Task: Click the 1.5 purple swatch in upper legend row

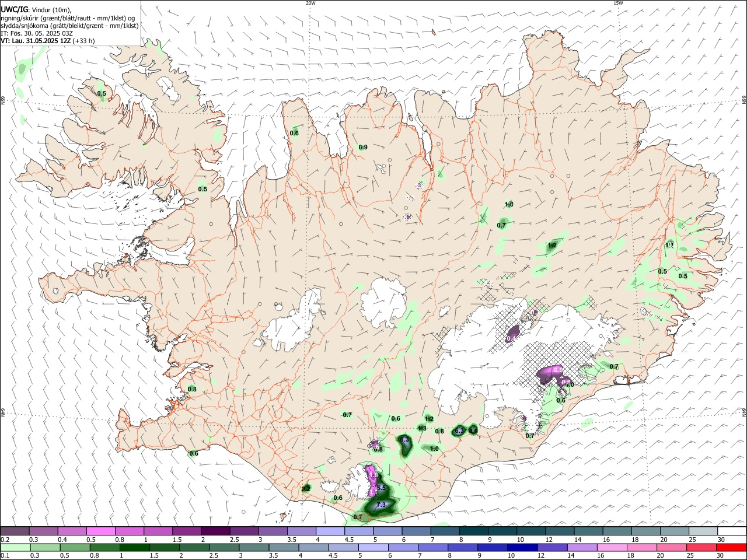Action: click(x=187, y=531)
